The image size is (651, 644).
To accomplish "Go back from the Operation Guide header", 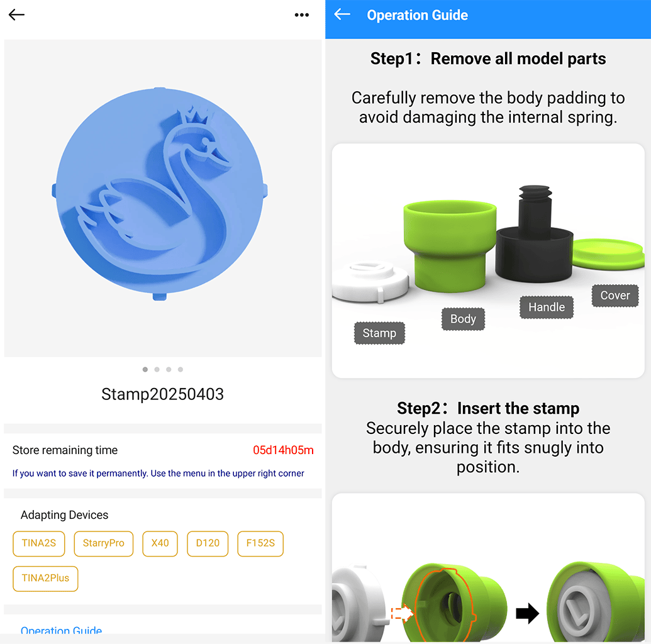I will [342, 14].
